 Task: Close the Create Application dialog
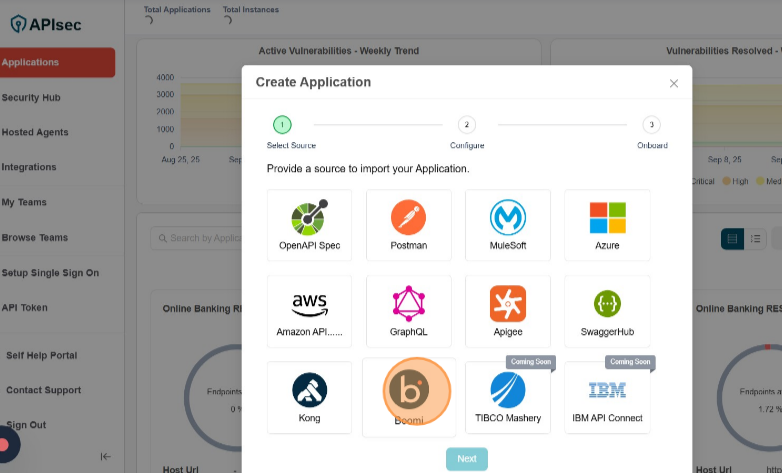674,84
